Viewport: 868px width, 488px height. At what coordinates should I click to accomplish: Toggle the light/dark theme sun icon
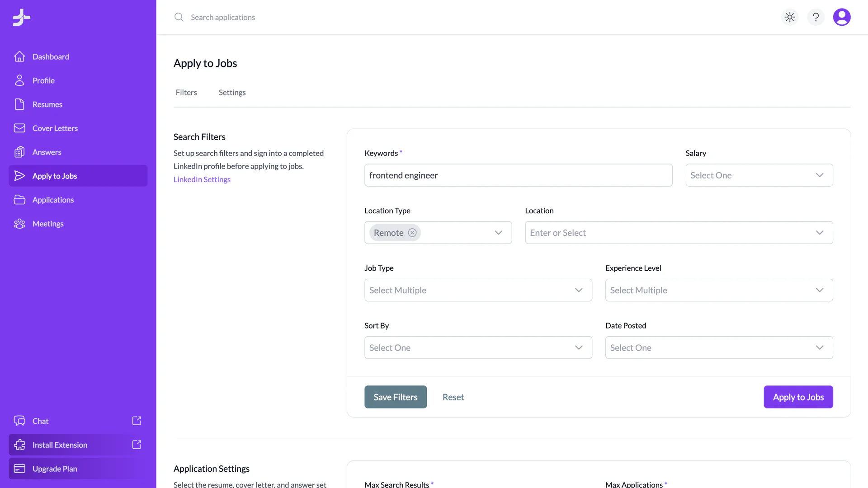[x=789, y=17]
